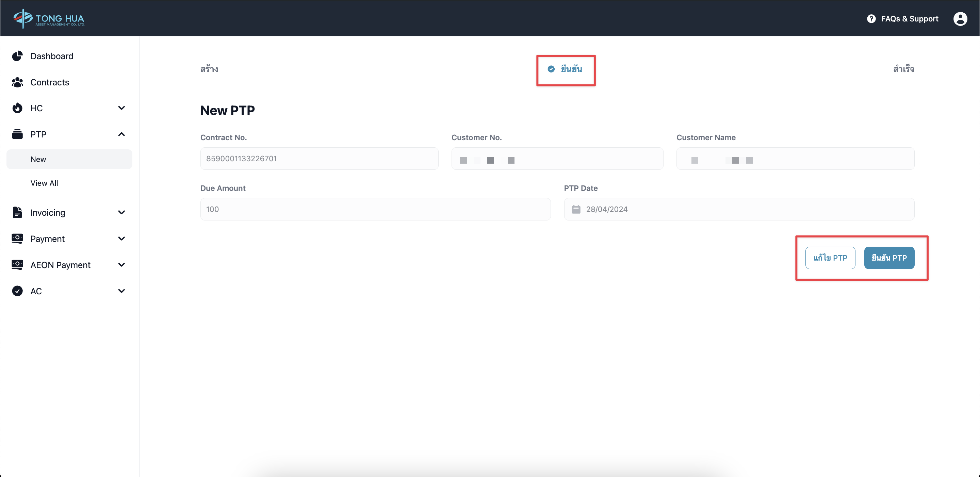Open the user account avatar icon
This screenshot has height=477, width=980.
(x=960, y=19)
